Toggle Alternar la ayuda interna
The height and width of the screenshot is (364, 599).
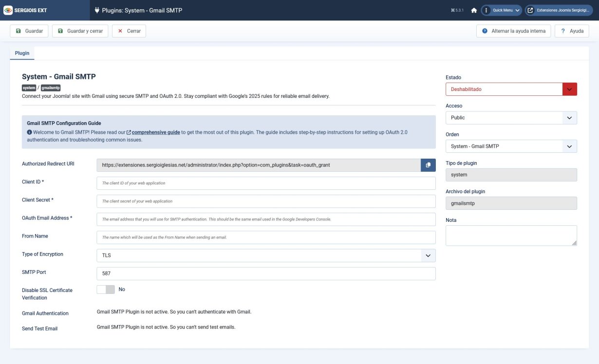click(514, 31)
